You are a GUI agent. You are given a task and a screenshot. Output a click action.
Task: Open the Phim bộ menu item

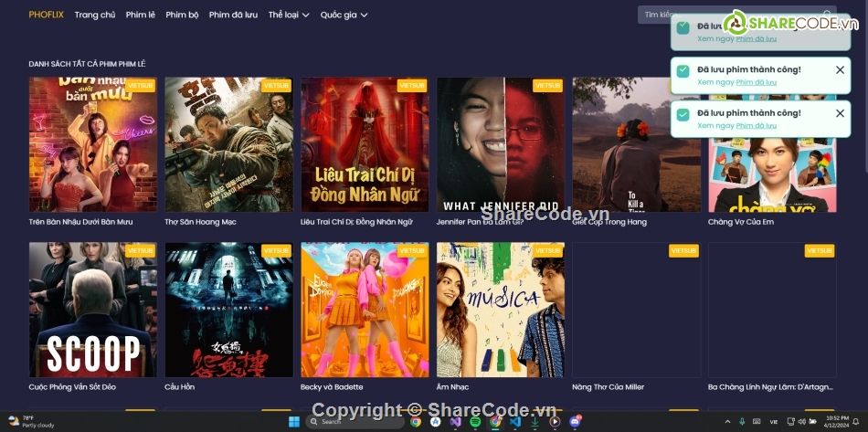tap(182, 15)
